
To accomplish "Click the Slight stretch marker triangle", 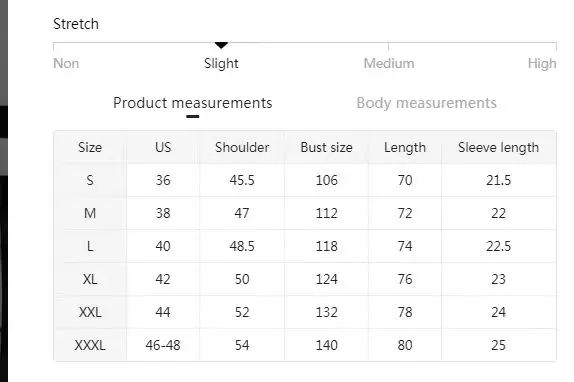I will [221, 45].
